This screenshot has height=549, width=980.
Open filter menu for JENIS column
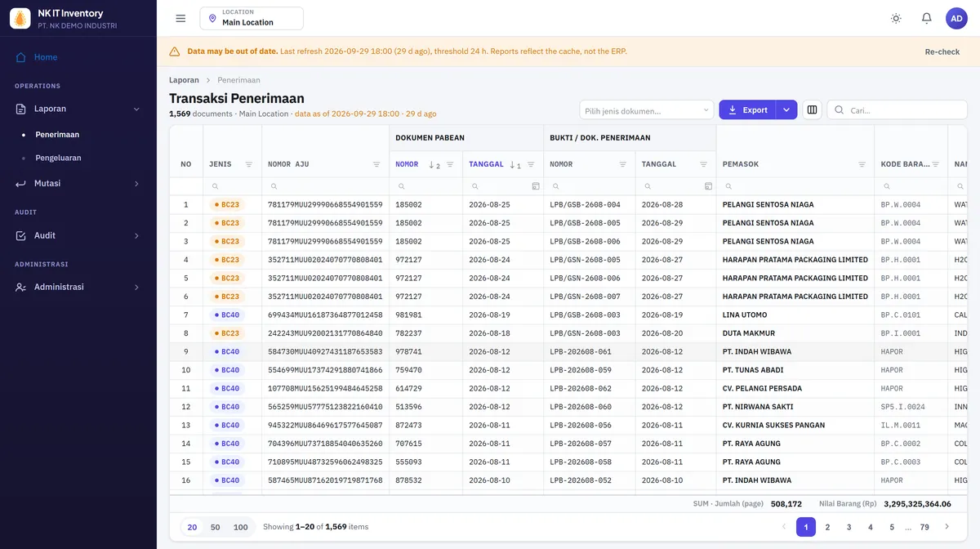[x=249, y=164]
